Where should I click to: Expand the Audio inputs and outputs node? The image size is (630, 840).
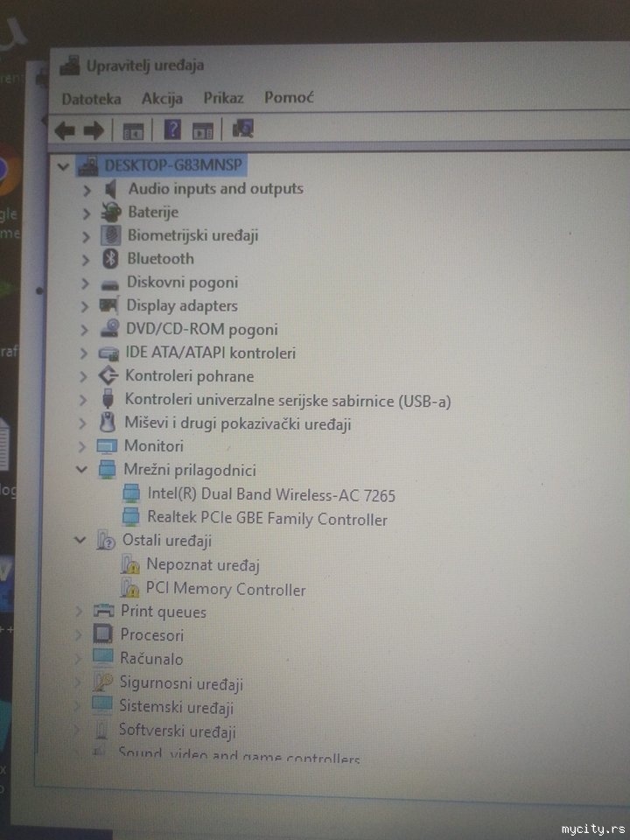point(87,190)
